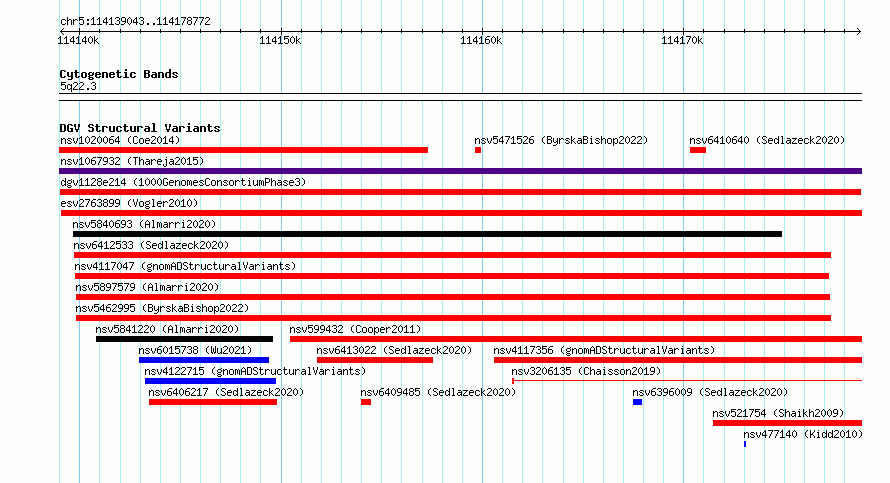Click the chr5:114139043..114178772 position text

135,21
